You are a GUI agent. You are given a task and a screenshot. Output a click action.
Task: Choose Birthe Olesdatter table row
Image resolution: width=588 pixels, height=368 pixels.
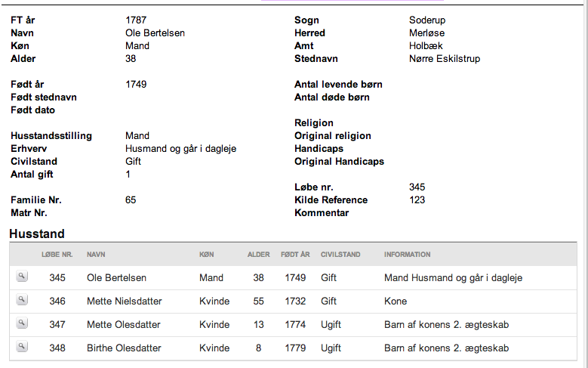point(294,348)
